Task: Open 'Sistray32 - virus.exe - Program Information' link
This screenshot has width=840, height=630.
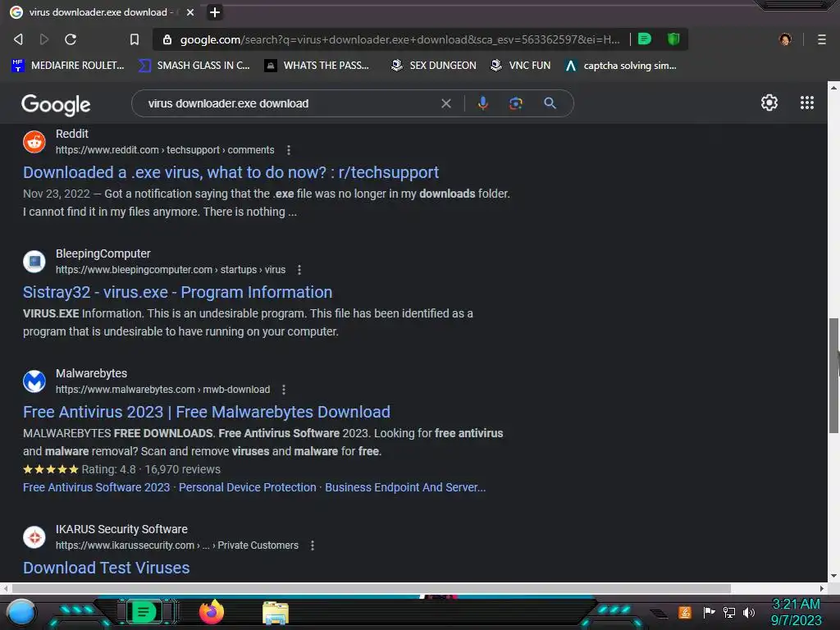Action: 177,293
